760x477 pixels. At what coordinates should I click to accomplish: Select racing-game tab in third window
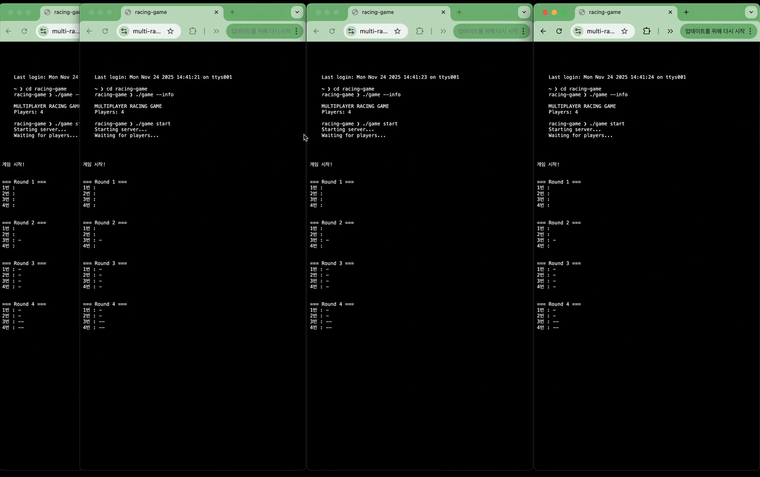coord(399,12)
